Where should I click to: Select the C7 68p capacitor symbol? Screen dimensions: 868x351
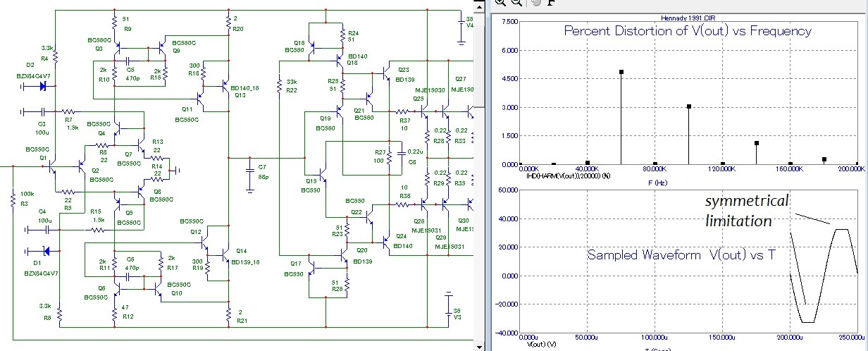[x=249, y=169]
